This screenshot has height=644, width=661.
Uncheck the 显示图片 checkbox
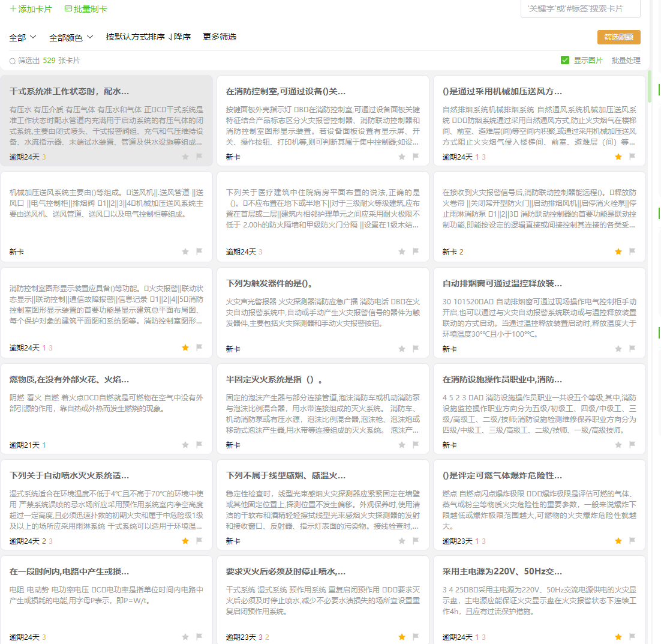565,60
